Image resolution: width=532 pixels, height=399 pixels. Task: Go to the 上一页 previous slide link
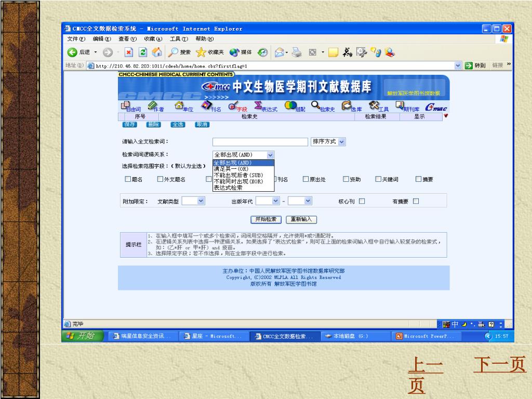[425, 375]
